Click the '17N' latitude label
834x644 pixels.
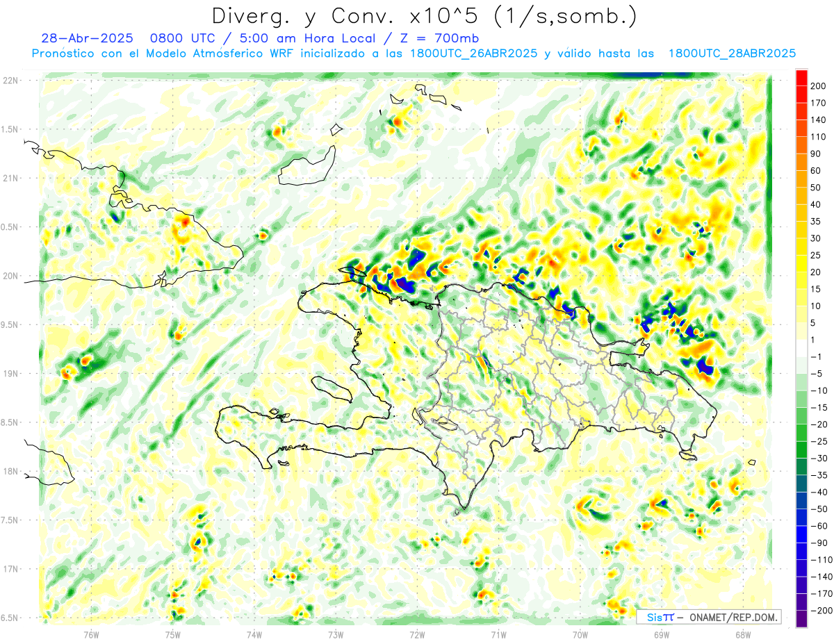(x=10, y=569)
